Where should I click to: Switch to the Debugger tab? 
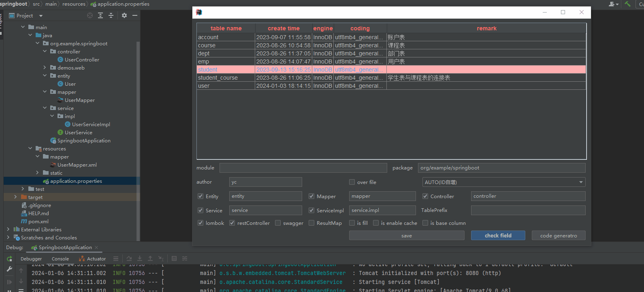pos(31,259)
